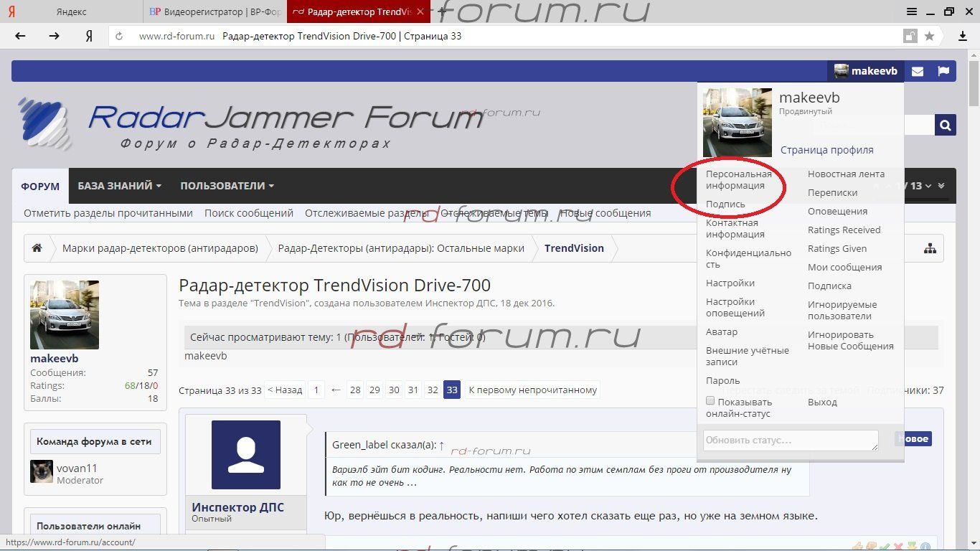Open the Отслеживаемые разделы link
This screenshot has width=980, height=551.
tap(367, 213)
